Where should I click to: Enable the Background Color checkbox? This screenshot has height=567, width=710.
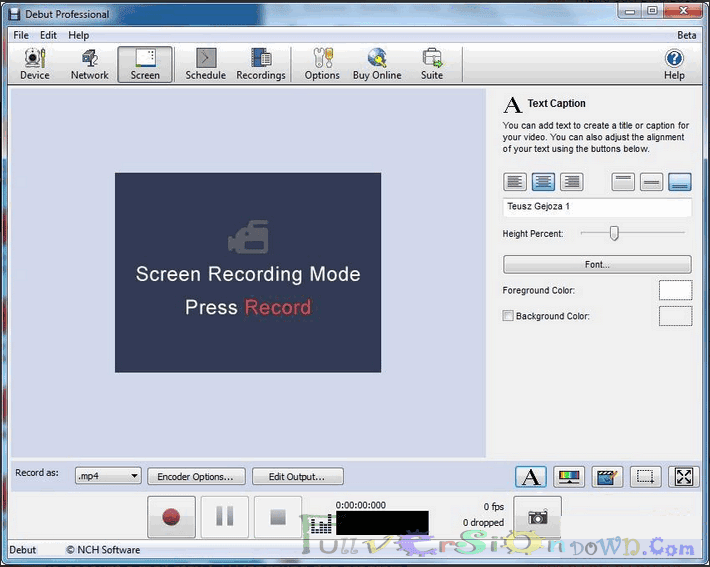point(508,316)
